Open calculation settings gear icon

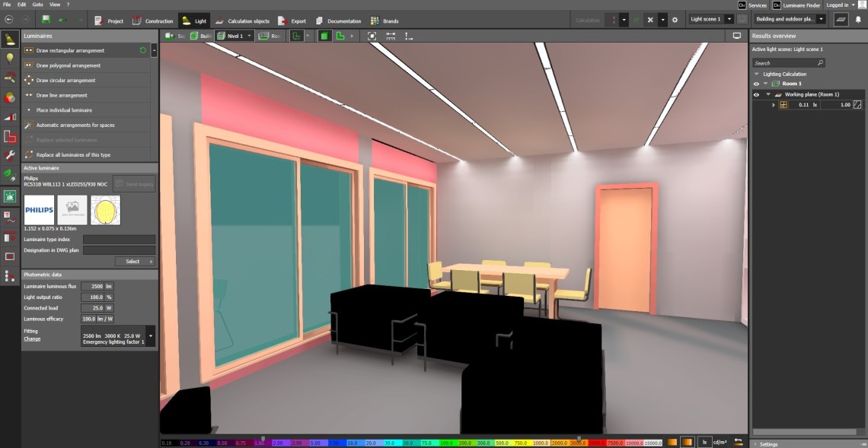[675, 20]
